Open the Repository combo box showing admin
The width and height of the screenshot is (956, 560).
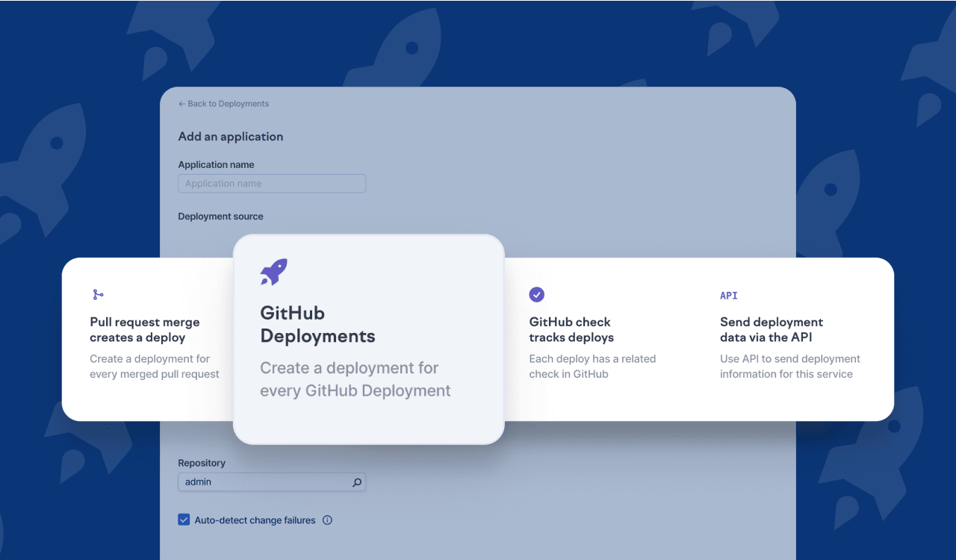(265, 482)
